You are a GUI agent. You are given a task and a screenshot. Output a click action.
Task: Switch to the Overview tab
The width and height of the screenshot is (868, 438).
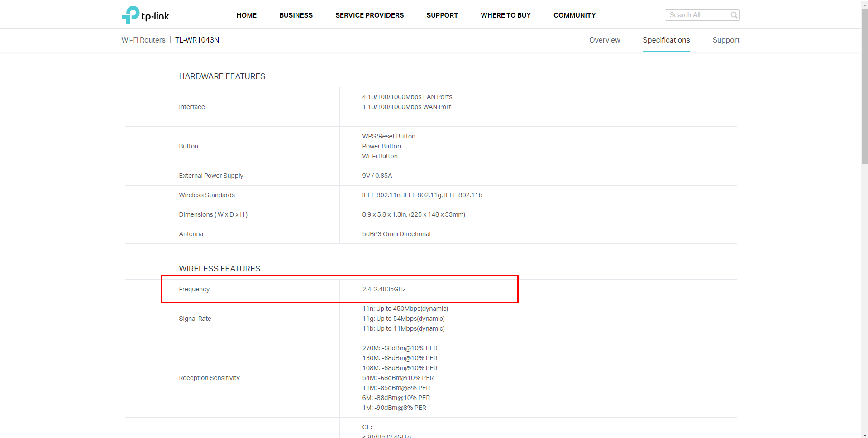pyautogui.click(x=604, y=40)
